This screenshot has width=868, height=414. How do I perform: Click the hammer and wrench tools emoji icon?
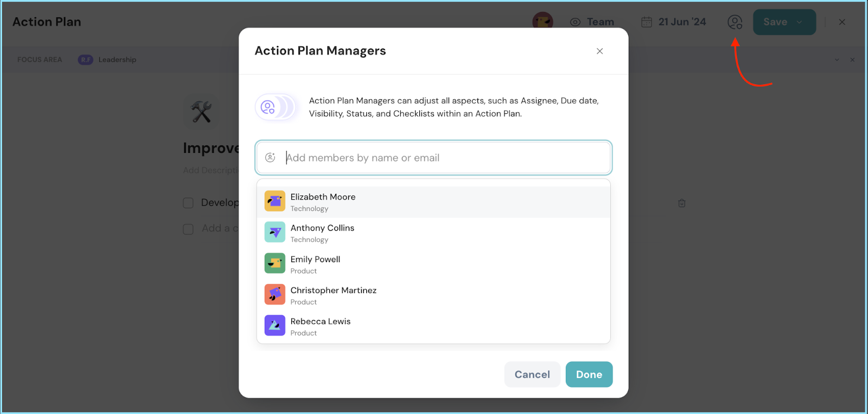point(201,112)
